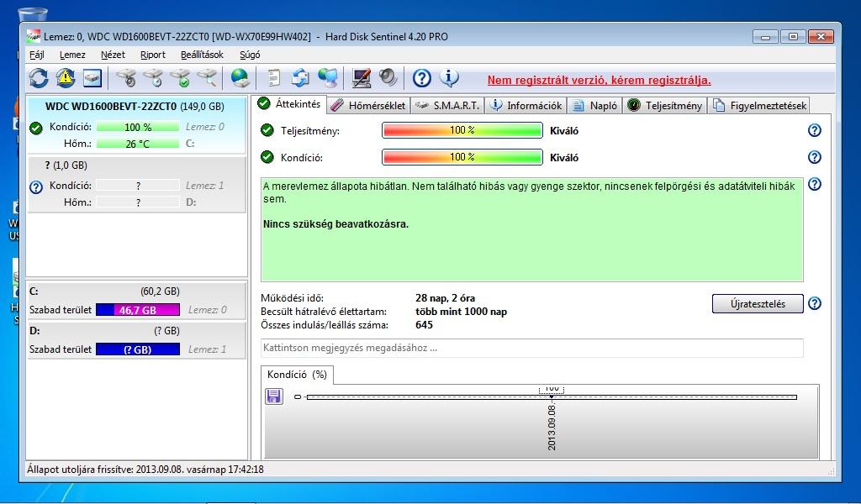Open the Fájl menu

click(37, 55)
